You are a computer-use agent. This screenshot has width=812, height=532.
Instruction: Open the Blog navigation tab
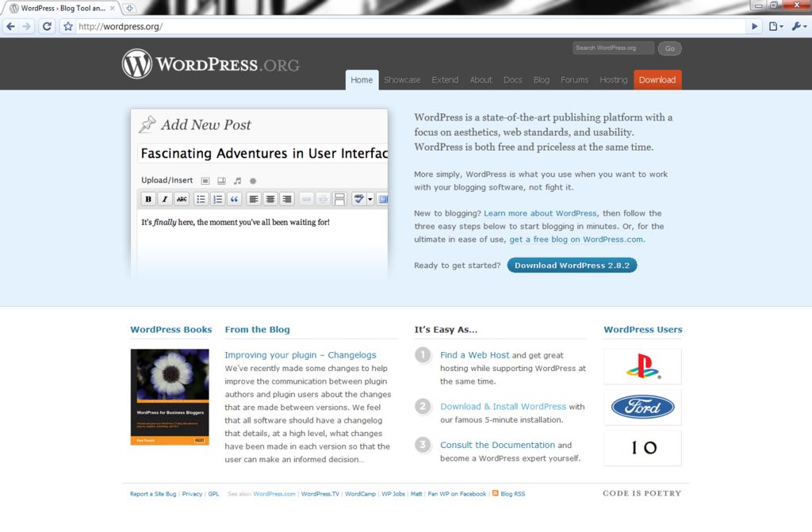point(541,80)
